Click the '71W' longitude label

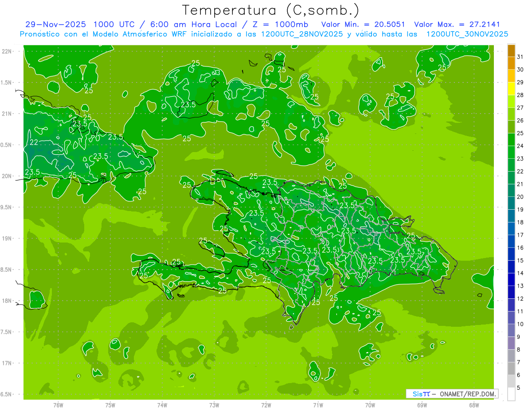coord(318,405)
